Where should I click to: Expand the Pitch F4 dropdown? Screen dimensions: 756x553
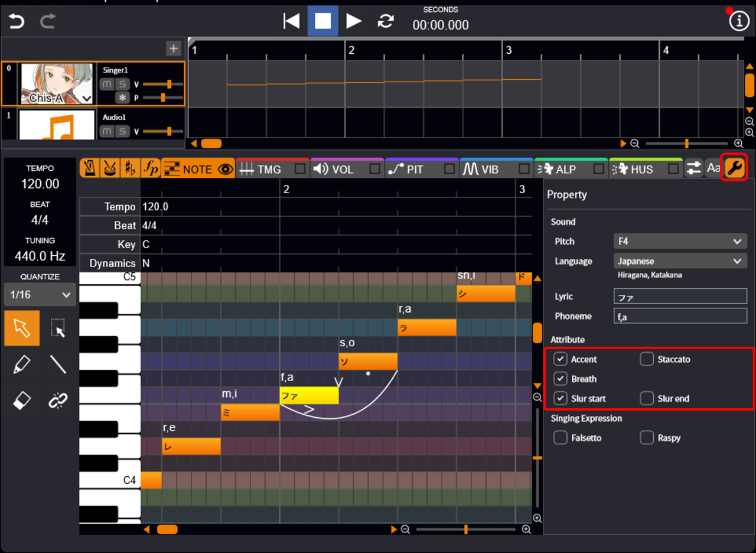pyautogui.click(x=680, y=241)
